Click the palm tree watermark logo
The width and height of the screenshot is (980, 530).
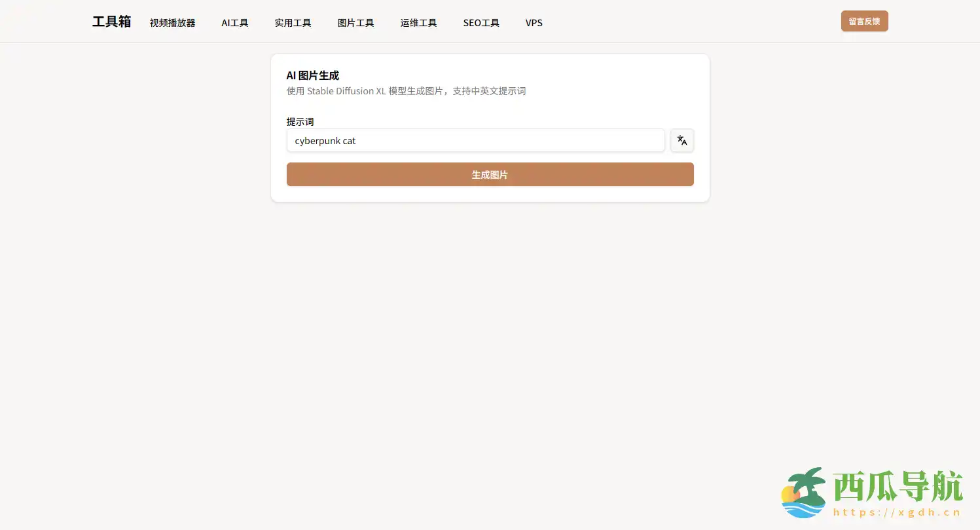point(804,493)
